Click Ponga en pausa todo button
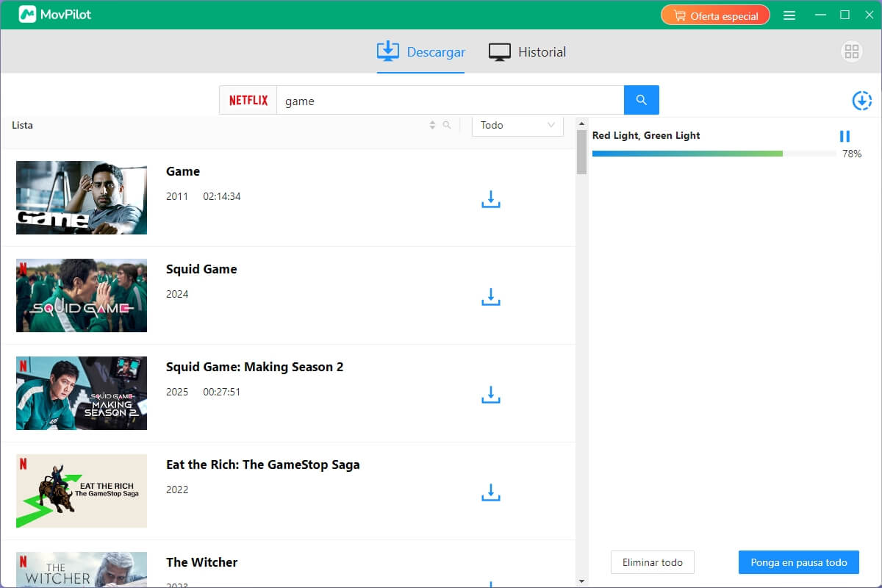This screenshot has width=882, height=588. point(799,562)
